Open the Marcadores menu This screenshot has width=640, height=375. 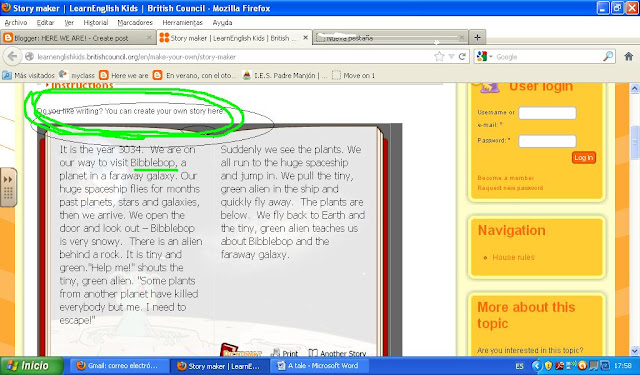pyautogui.click(x=135, y=23)
